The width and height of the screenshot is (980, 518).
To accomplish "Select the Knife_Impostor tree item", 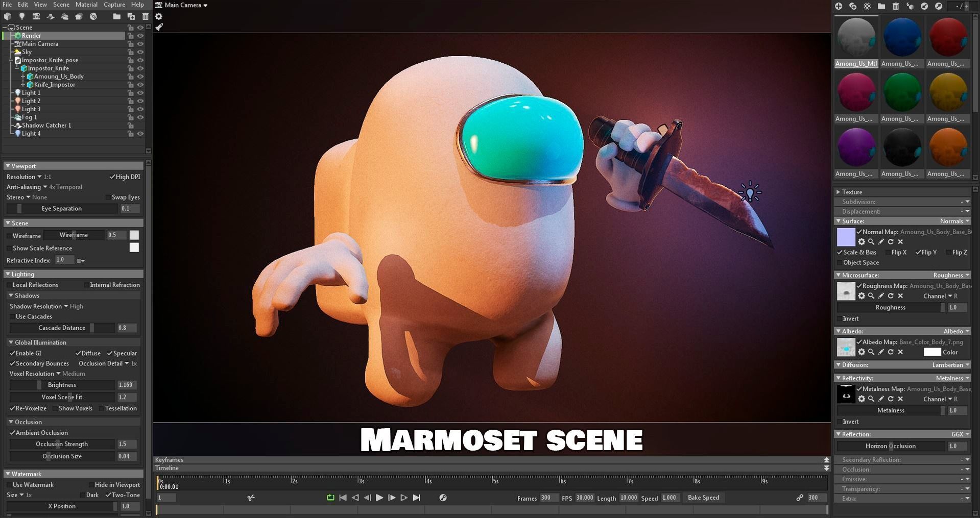I will (x=55, y=85).
